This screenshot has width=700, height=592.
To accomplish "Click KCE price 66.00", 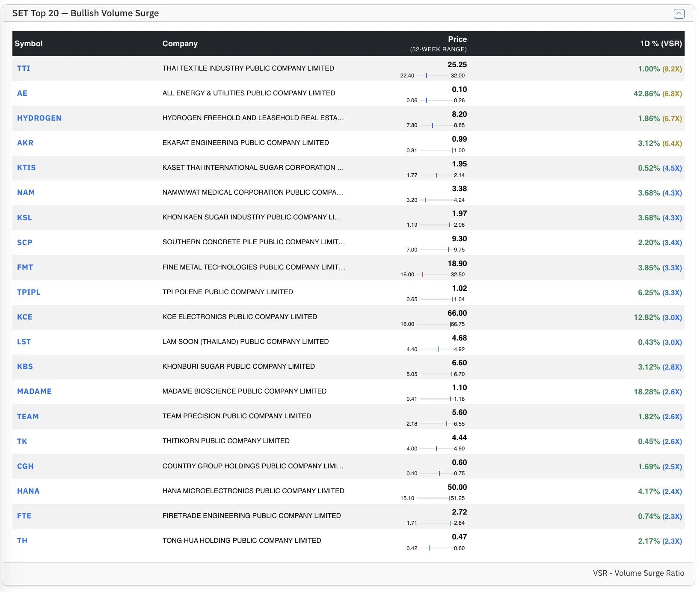I will (457, 313).
